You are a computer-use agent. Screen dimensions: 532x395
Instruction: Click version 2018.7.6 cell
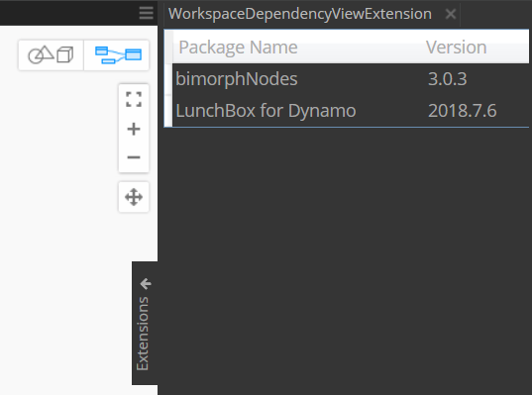462,111
